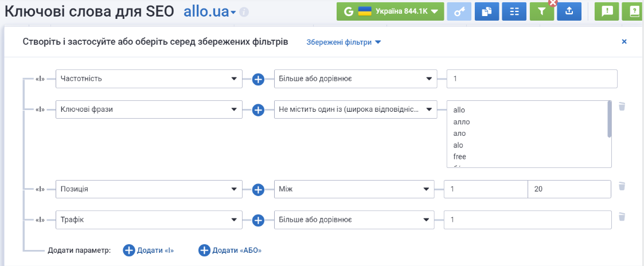Click Трафік value field containing 1
This screenshot has height=266, width=644.
(528, 220)
